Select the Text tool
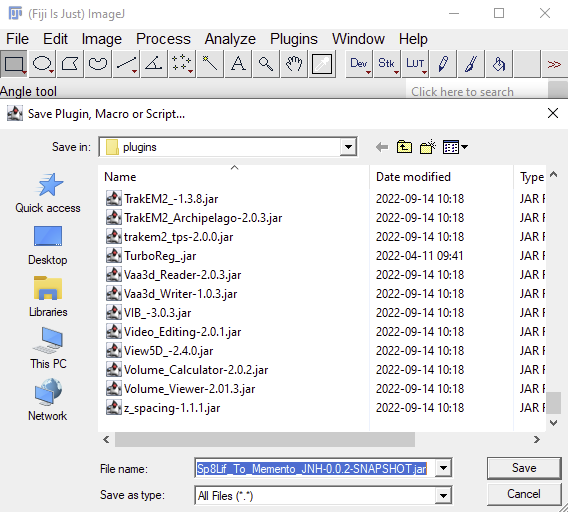 (x=238, y=64)
